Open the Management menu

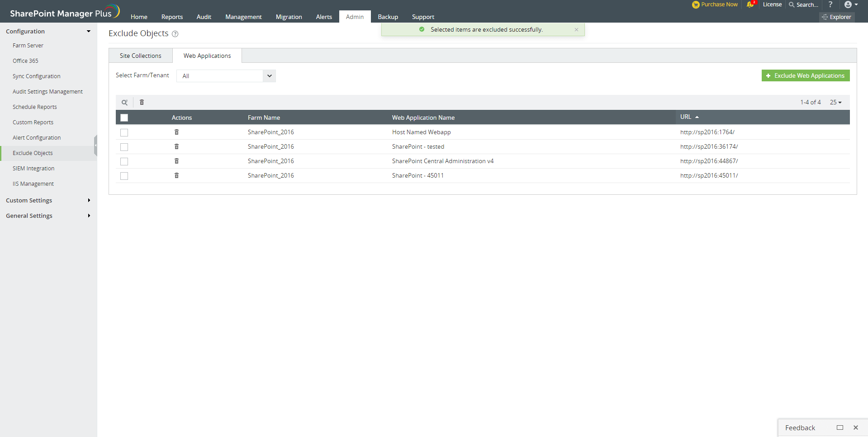click(x=243, y=17)
